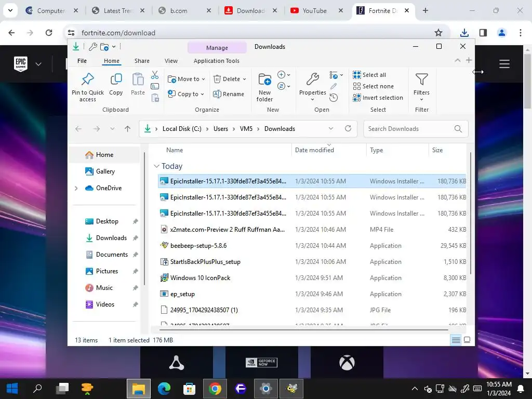Click Users in the breadcrumb path
The width and height of the screenshot is (532, 399).
220,129
